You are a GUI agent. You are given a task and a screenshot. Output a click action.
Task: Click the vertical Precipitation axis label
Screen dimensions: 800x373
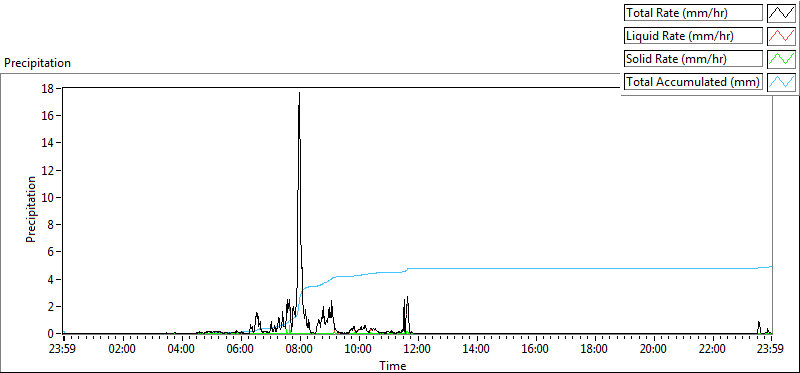(x=31, y=210)
